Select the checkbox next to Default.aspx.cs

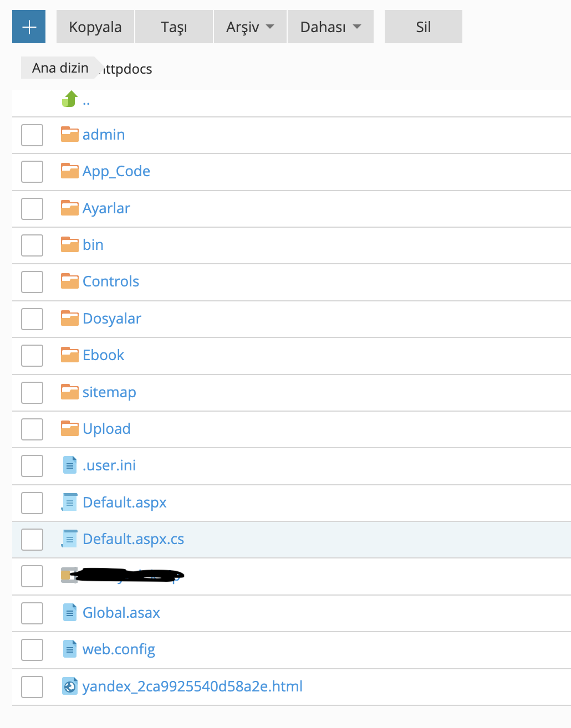tap(32, 540)
